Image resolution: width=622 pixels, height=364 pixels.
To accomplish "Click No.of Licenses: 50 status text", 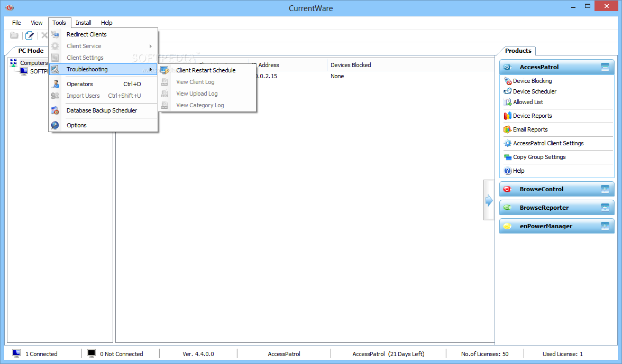I will 484,354.
